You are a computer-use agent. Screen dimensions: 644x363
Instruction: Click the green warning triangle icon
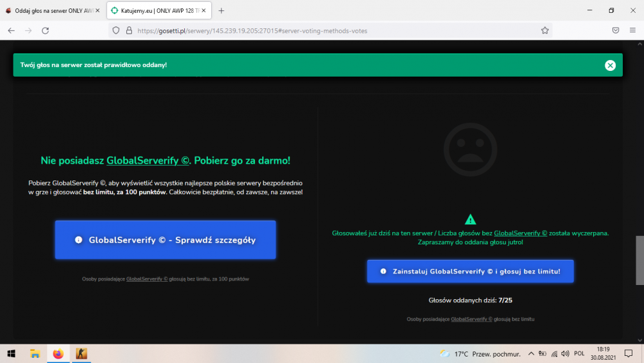point(470,219)
